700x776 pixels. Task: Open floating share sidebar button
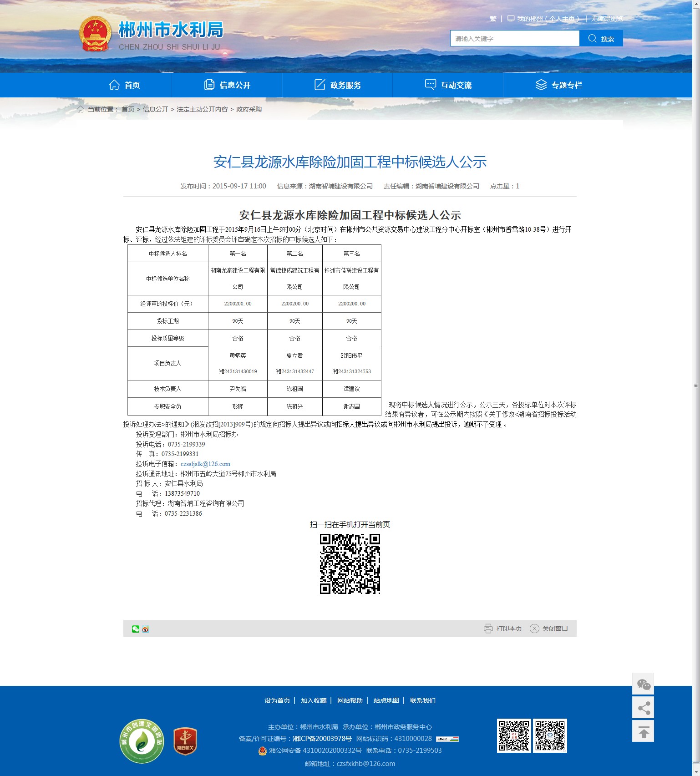click(643, 708)
